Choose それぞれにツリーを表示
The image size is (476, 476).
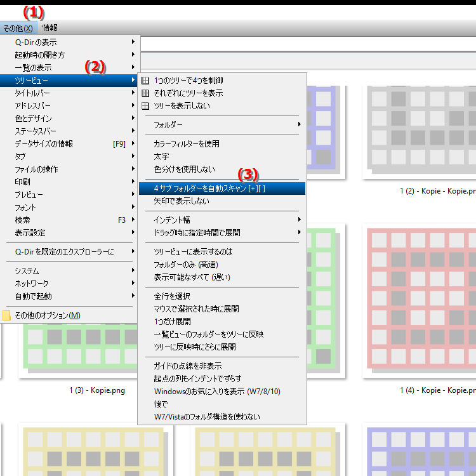point(222,93)
